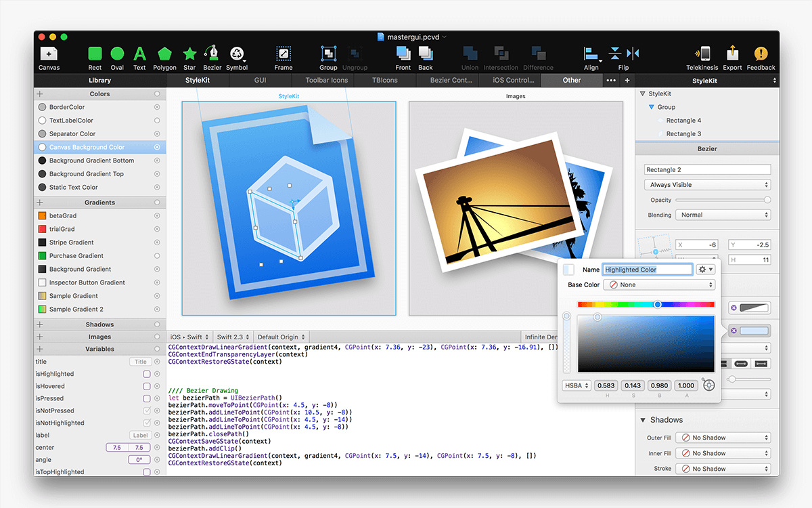Open the Swift 2.3 version dropdown
This screenshot has height=508, width=812.
tap(233, 337)
